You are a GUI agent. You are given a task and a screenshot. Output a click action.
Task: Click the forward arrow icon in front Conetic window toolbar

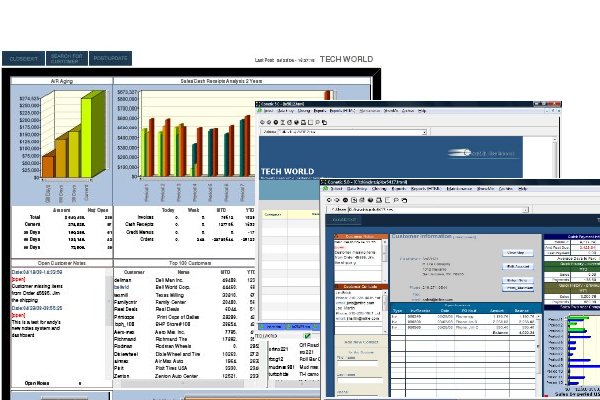point(337,200)
